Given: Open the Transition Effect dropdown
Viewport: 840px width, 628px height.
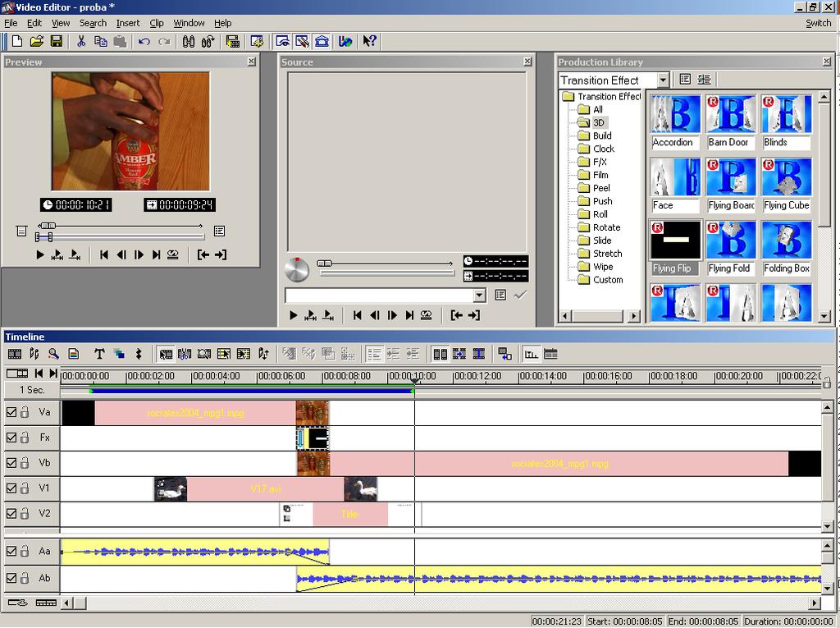Looking at the screenshot, I should (x=663, y=80).
